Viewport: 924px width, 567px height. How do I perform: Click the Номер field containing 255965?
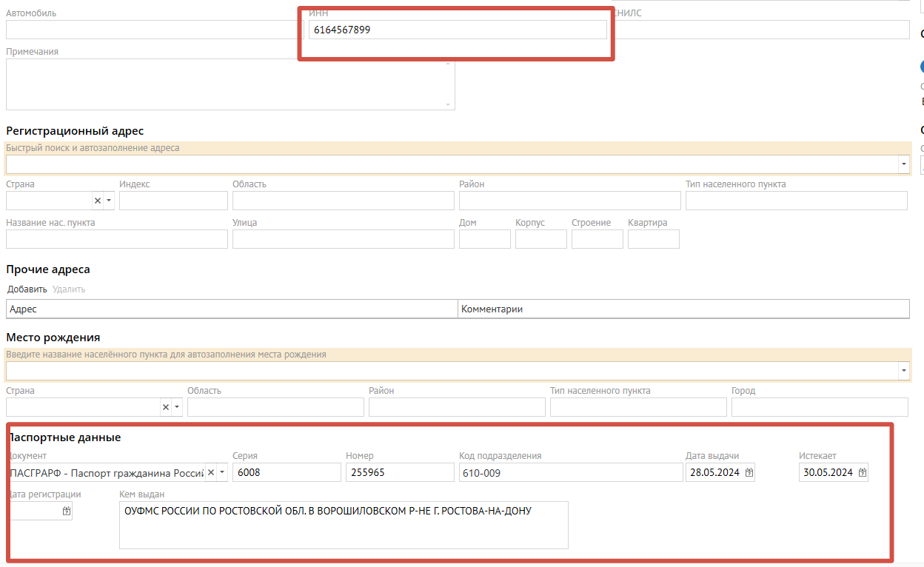(x=400, y=472)
